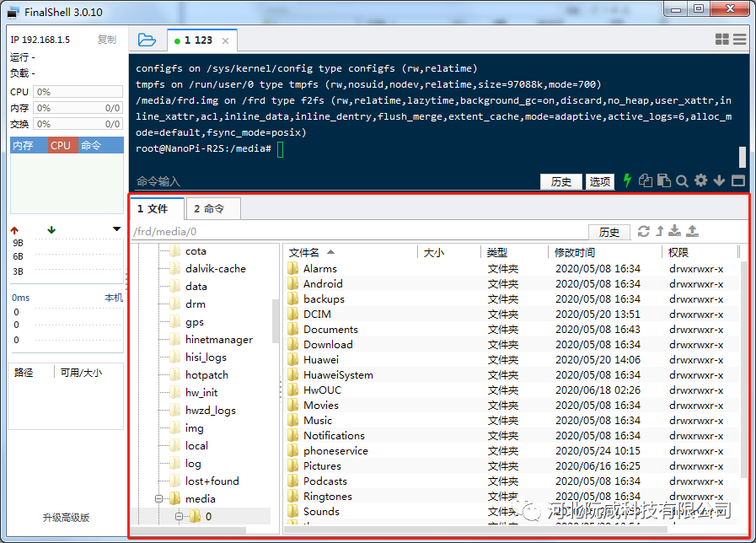Click the Movies folder icon
This screenshot has height=543, width=756.
(x=293, y=405)
